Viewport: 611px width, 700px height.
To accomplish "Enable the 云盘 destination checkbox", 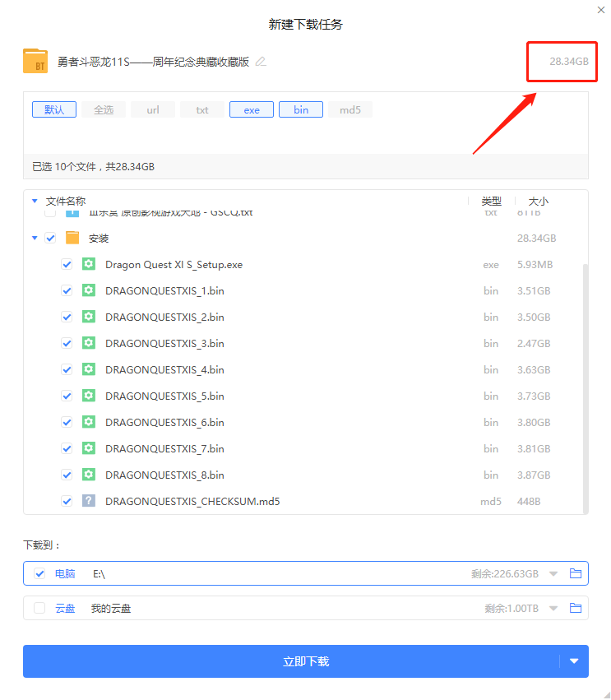I will 39,608.
